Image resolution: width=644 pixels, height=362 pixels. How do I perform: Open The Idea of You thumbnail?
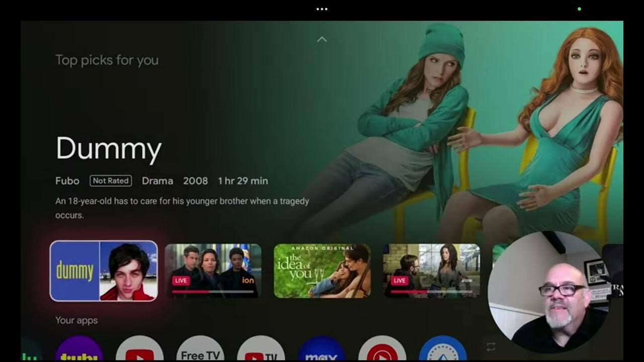click(x=323, y=271)
